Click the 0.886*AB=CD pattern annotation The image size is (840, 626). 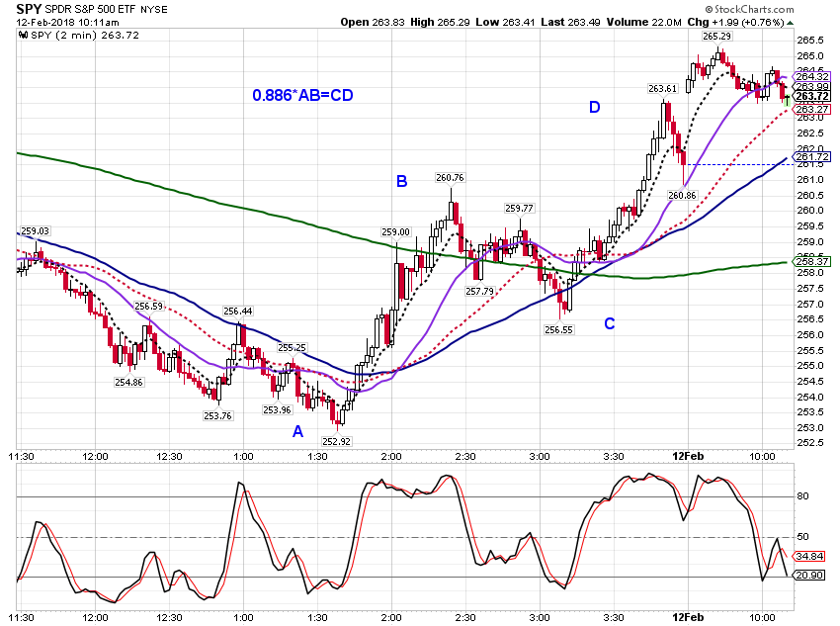pos(302,95)
